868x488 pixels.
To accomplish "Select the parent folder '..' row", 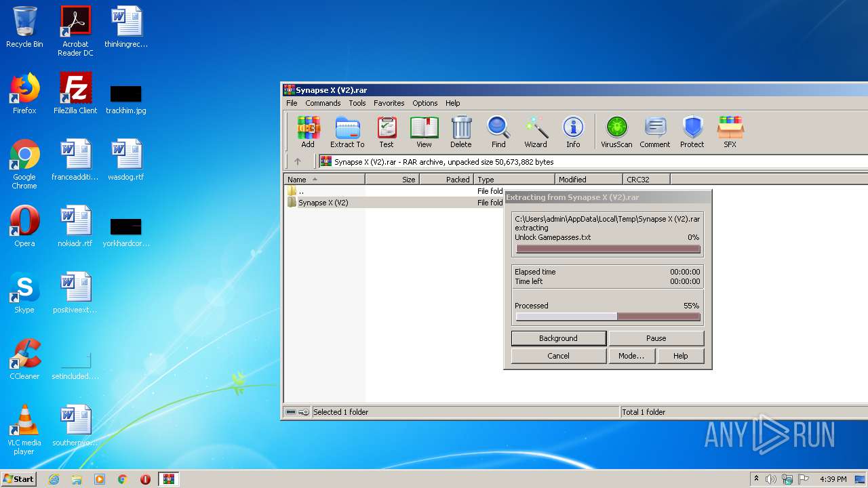I will [x=395, y=191].
